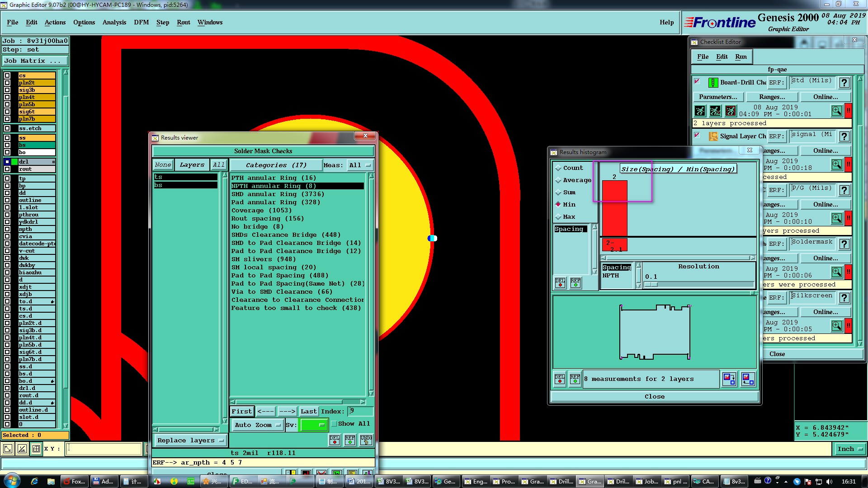Click help question mark for Signal Layer Check
Image resolution: width=868 pixels, height=488 pixels.
coord(844,136)
